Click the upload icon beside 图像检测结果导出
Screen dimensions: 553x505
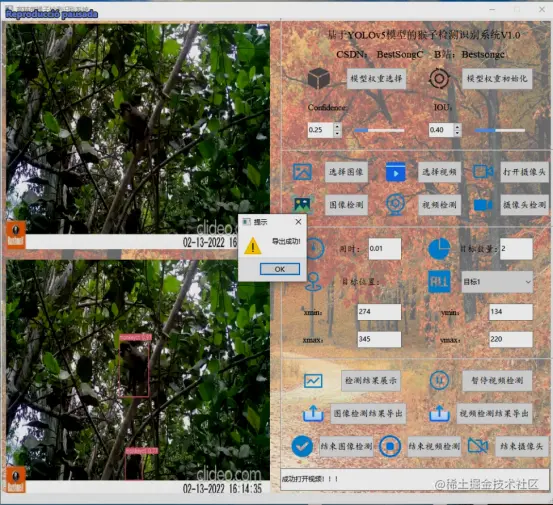pos(313,413)
